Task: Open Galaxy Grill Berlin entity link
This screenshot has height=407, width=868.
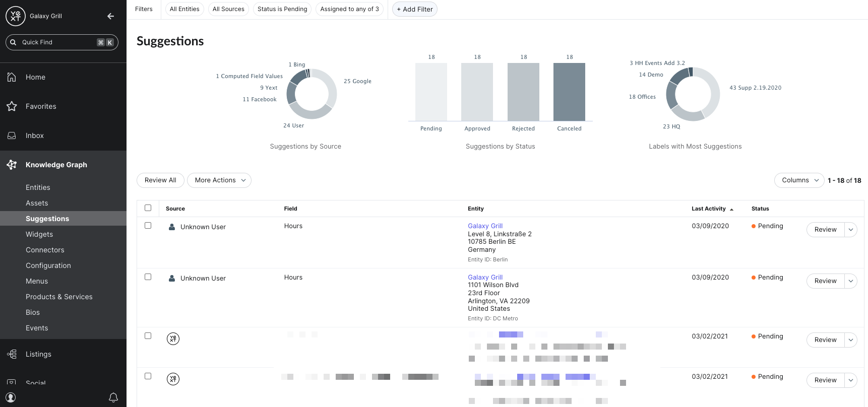Action: [485, 226]
